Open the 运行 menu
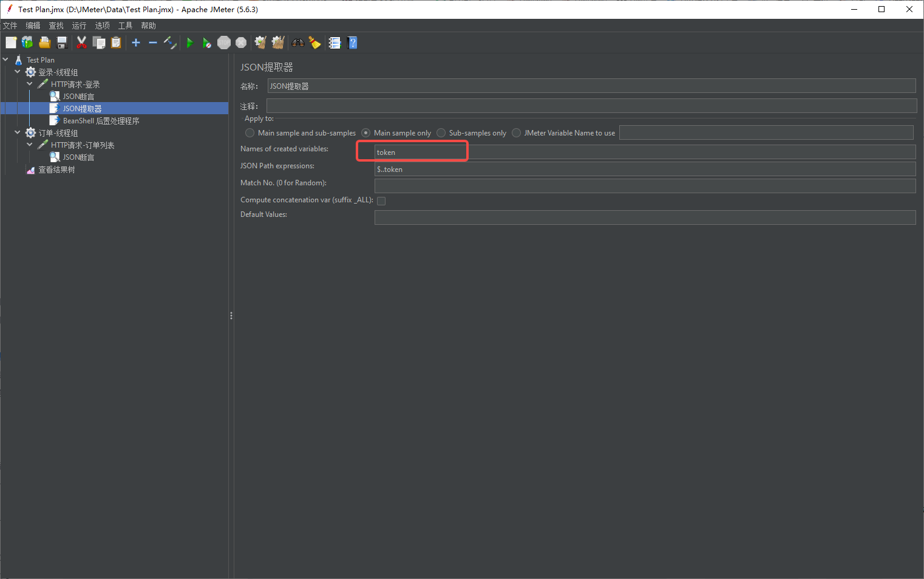The image size is (924, 579). tap(79, 26)
